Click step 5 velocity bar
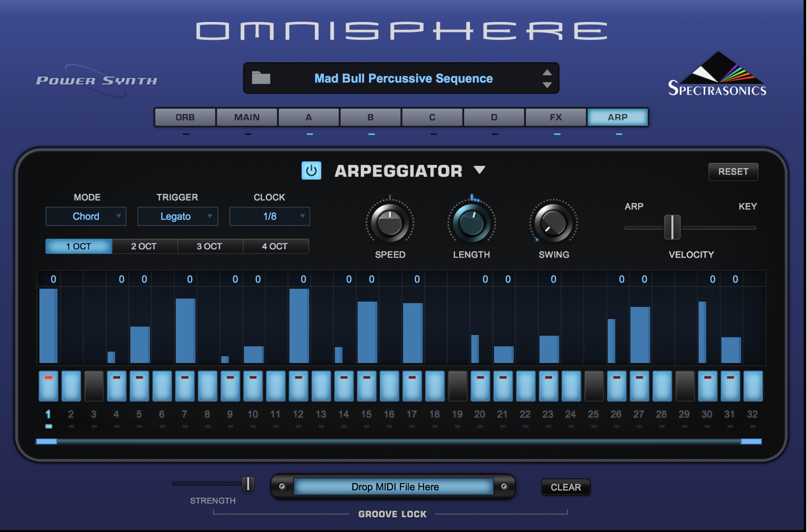 [140, 345]
